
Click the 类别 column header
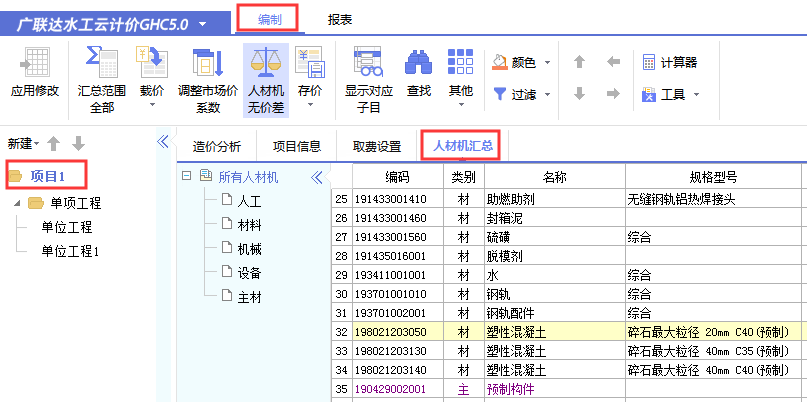click(x=464, y=177)
